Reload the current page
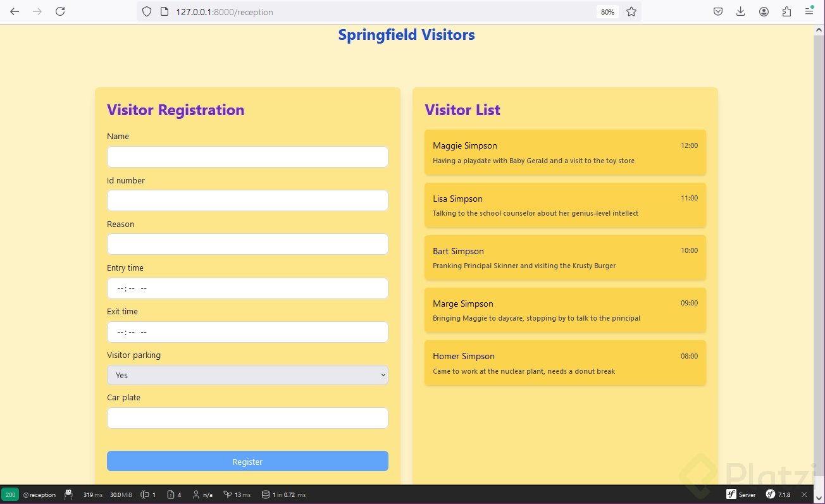The height and width of the screenshot is (504, 825). click(60, 11)
